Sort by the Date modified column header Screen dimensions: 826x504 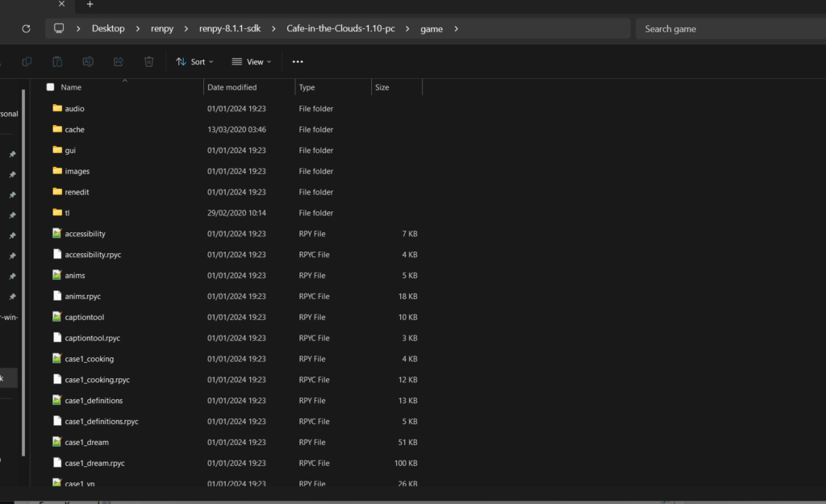coord(232,87)
